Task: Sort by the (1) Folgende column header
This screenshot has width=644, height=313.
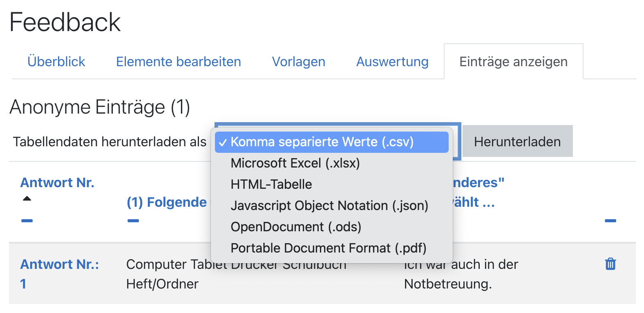Action: 167,202
